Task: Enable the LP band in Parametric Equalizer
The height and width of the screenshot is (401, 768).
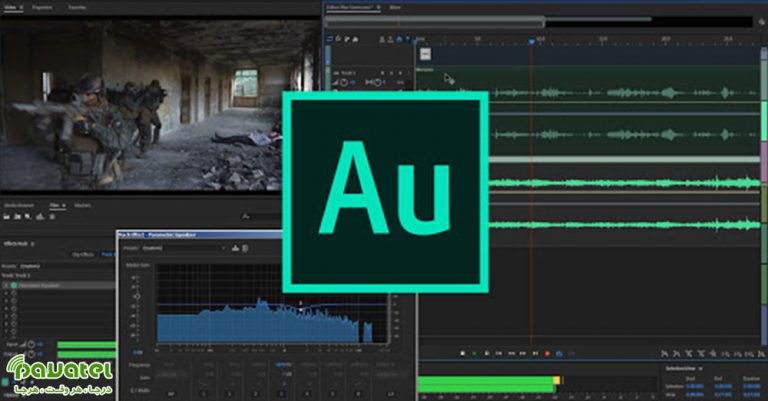Action: 391,394
